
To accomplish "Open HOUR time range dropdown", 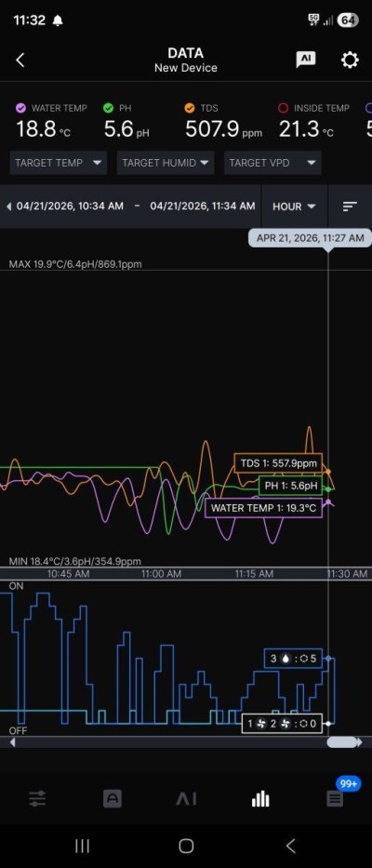I will click(x=294, y=206).
